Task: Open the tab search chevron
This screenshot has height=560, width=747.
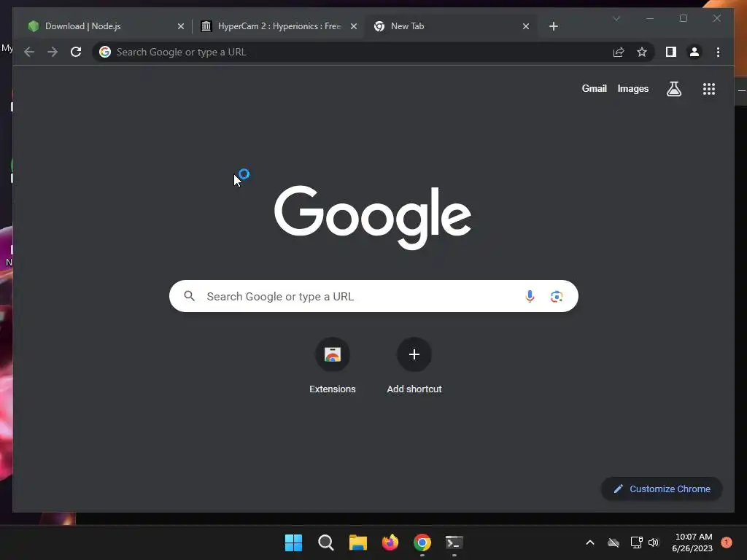Action: pyautogui.click(x=616, y=18)
